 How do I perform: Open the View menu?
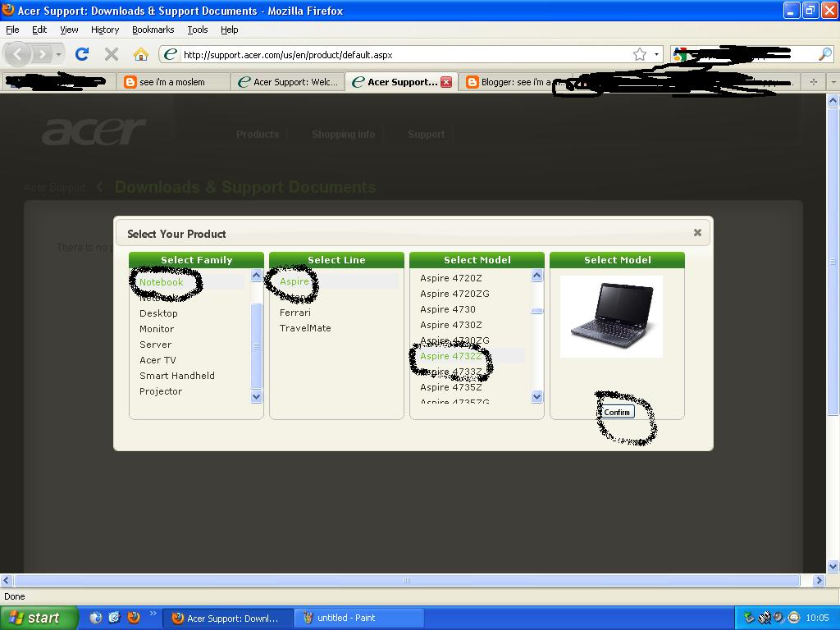click(69, 30)
